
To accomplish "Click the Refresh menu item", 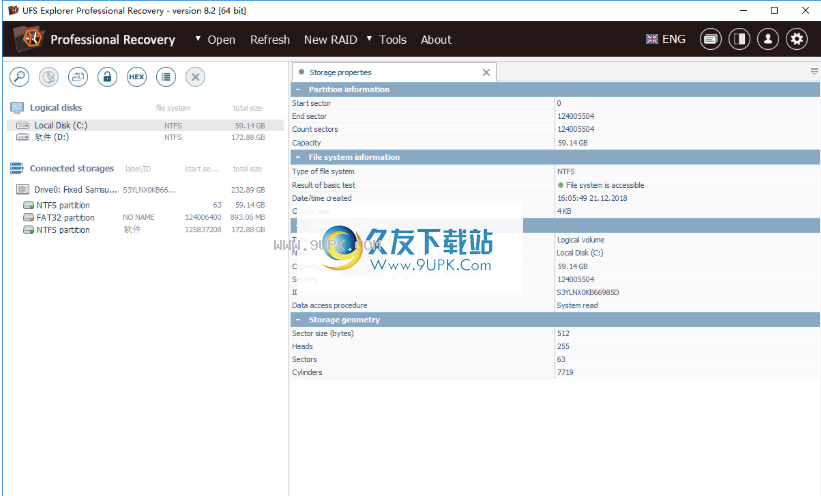I will (x=270, y=40).
